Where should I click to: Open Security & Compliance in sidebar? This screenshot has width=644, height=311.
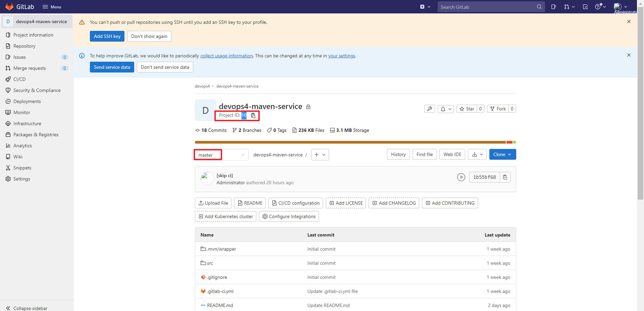(36, 90)
